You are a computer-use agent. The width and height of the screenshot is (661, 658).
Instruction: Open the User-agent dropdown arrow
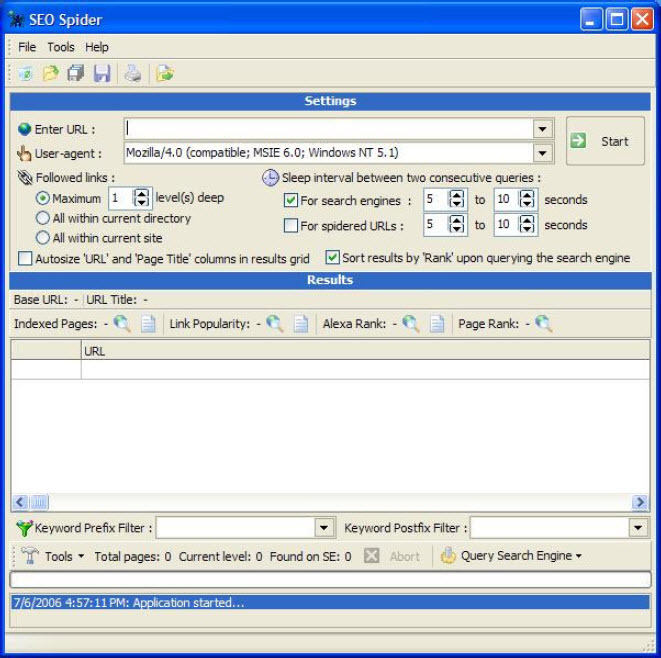click(x=543, y=153)
